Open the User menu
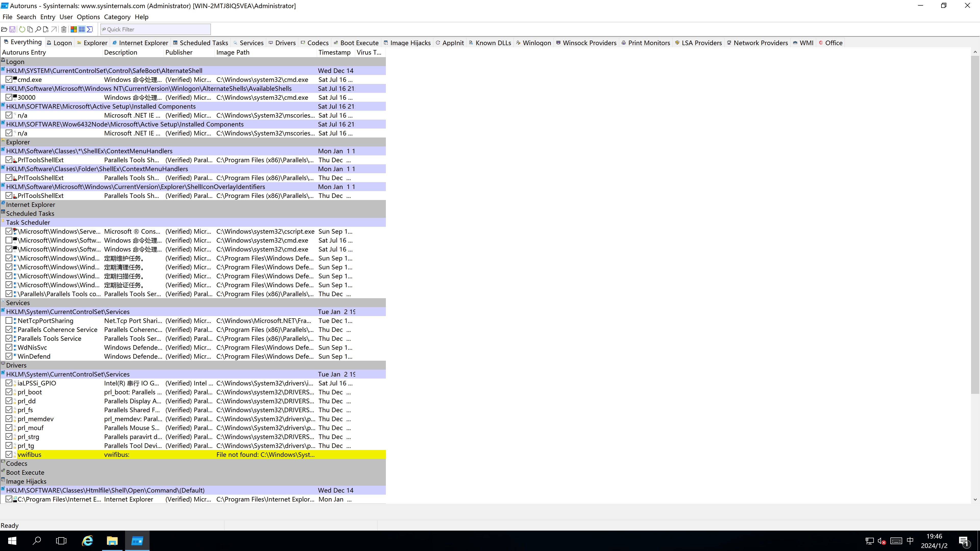This screenshot has height=551, width=980. (x=66, y=17)
